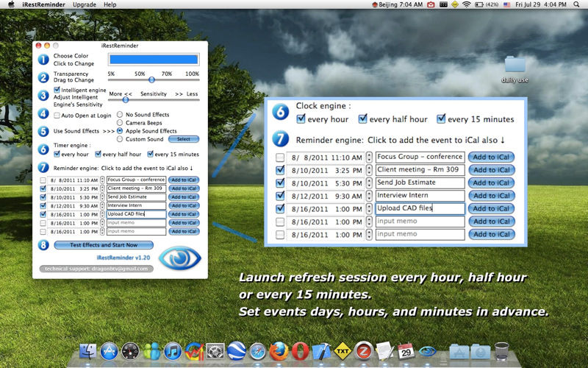Enable Focus Group reminder checkbox in iRestReminder window
This screenshot has width=588, height=368.
[43, 180]
